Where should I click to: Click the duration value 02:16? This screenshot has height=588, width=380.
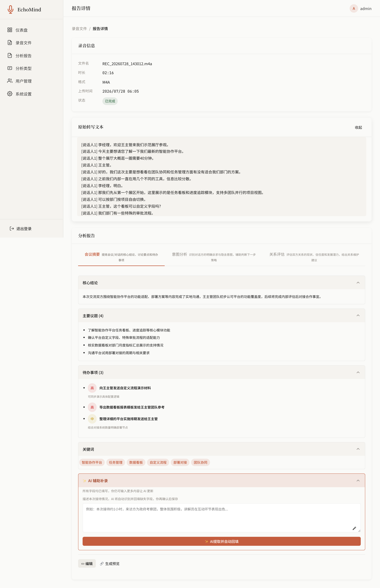pos(108,73)
